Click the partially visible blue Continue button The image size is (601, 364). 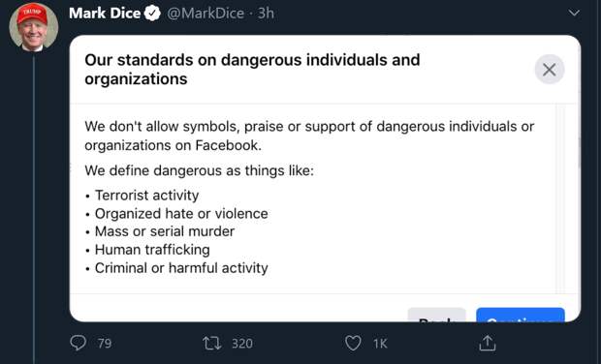(x=521, y=315)
